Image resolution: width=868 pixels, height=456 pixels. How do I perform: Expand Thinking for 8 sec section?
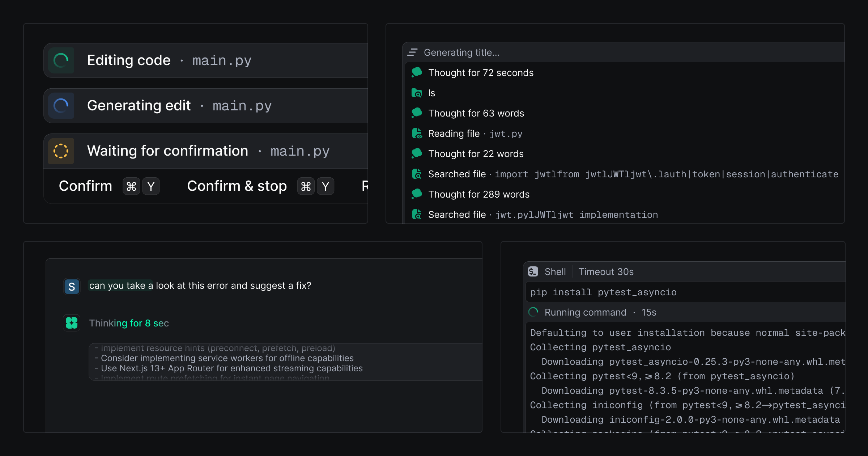point(129,323)
